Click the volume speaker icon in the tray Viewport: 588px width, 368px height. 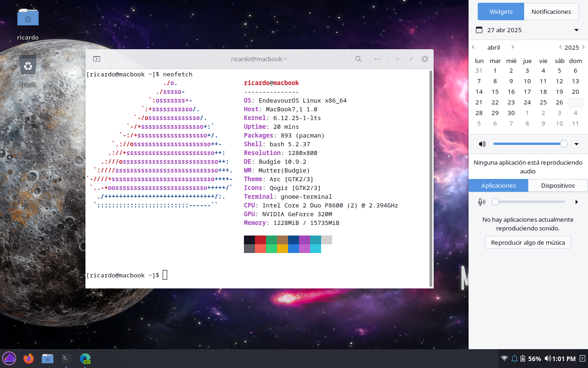click(x=548, y=358)
